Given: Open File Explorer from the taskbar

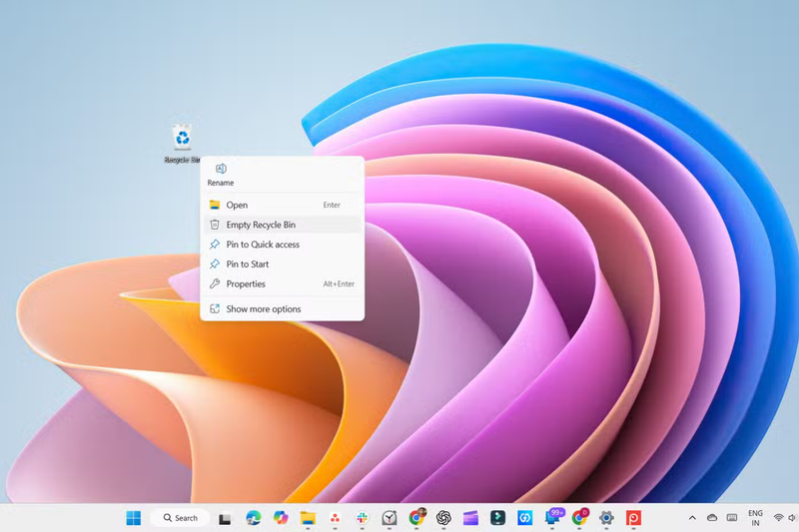Looking at the screenshot, I should point(308,518).
